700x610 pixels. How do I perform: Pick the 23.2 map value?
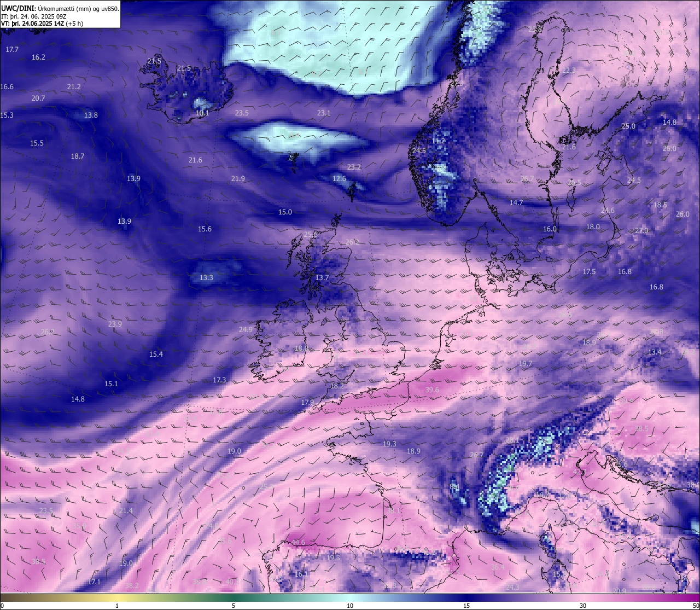tap(354, 167)
